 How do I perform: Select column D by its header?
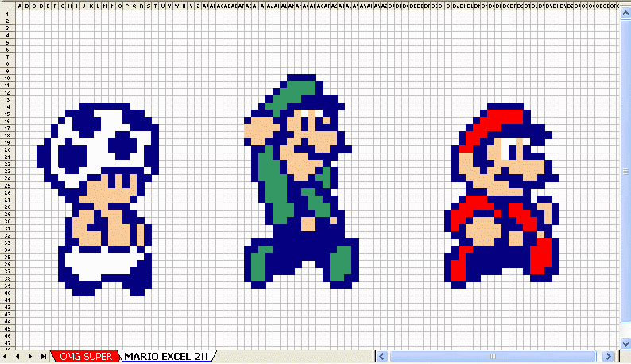[41, 6]
